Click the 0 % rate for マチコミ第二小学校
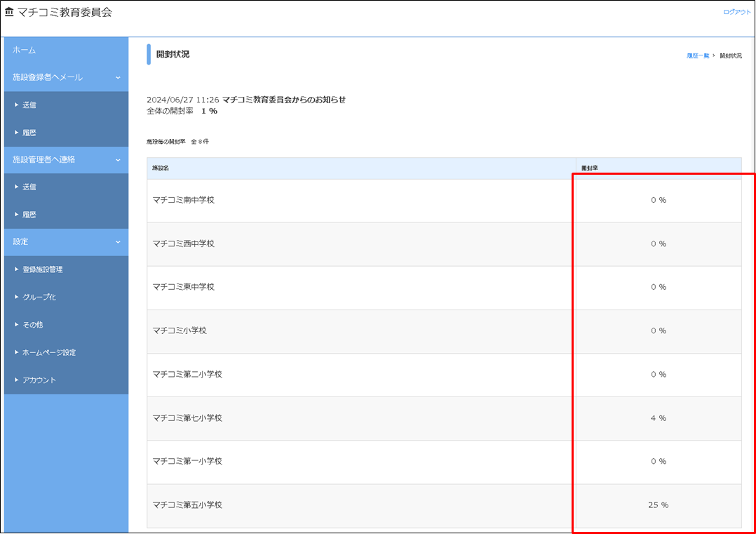Image resolution: width=756 pixels, height=534 pixels. click(x=659, y=374)
